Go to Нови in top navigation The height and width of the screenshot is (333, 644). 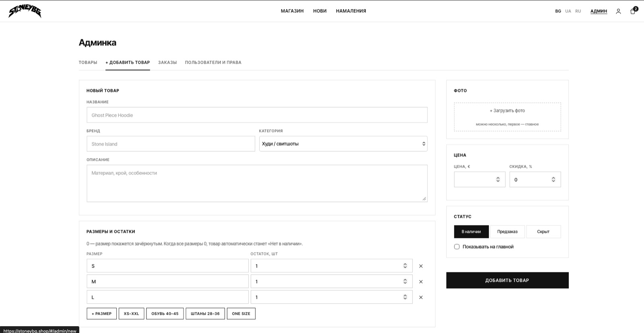click(x=320, y=11)
